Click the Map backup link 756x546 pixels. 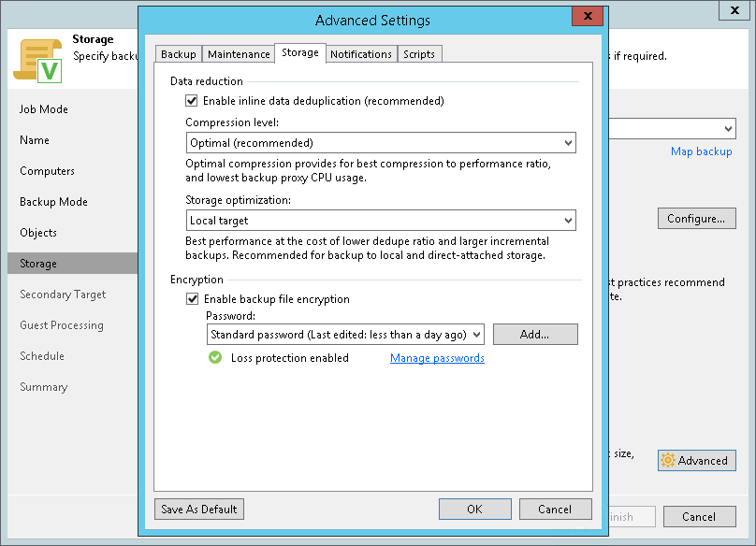pyautogui.click(x=701, y=151)
